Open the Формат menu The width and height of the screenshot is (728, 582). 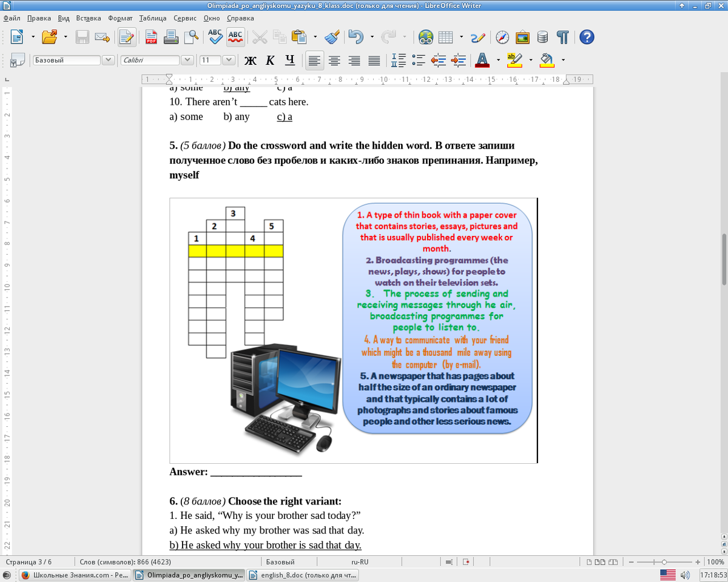[120, 18]
